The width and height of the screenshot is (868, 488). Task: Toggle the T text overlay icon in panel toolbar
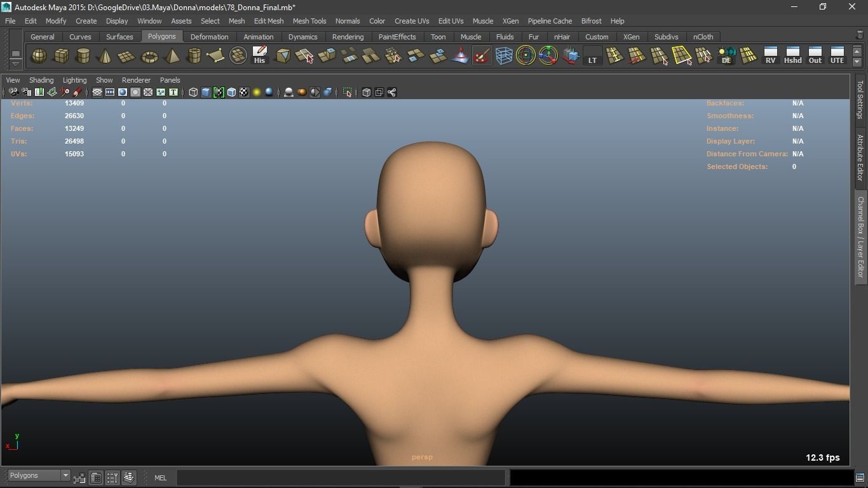click(x=173, y=92)
